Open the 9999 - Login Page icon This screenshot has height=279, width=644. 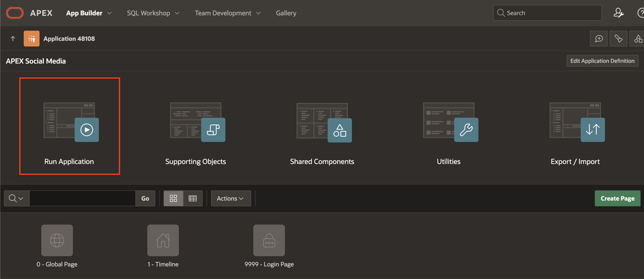[269, 240]
